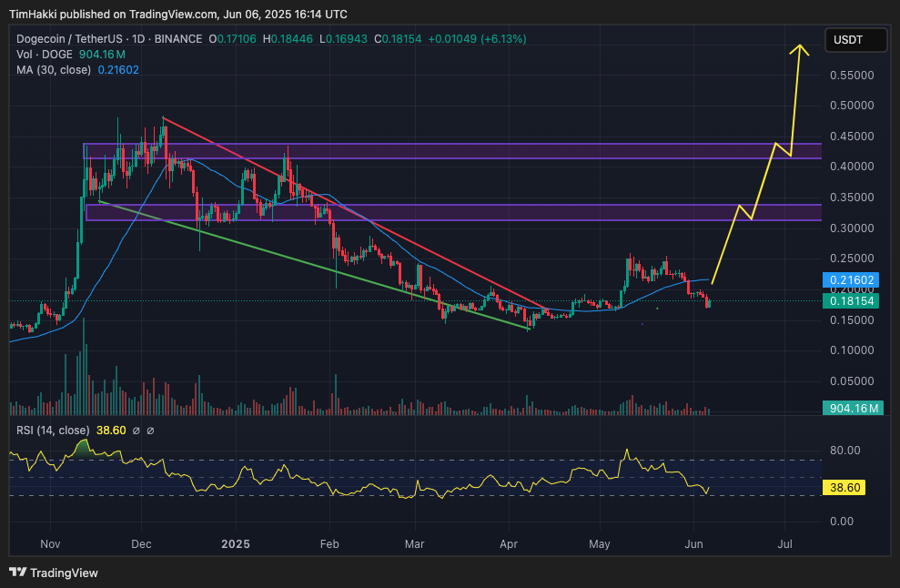Click the TradingView logo at bottom left
Viewport: 900px width, 588px height.
(53, 573)
